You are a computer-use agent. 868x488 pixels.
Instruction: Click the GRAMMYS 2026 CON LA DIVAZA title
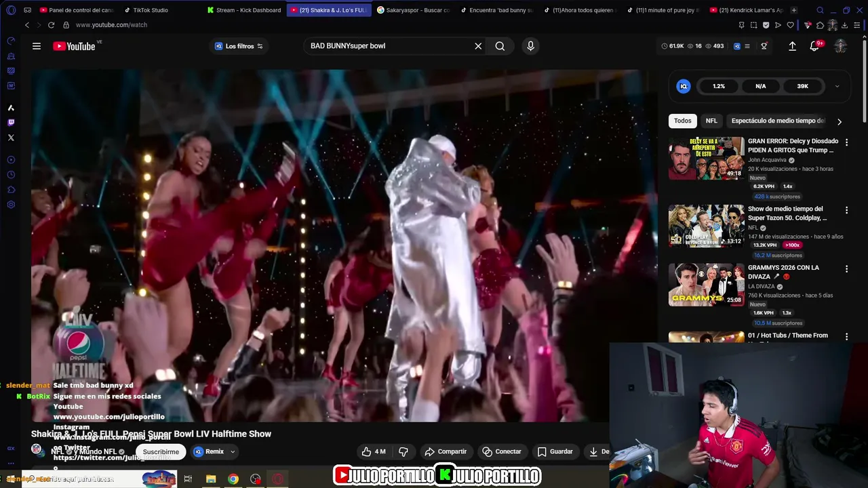point(783,272)
